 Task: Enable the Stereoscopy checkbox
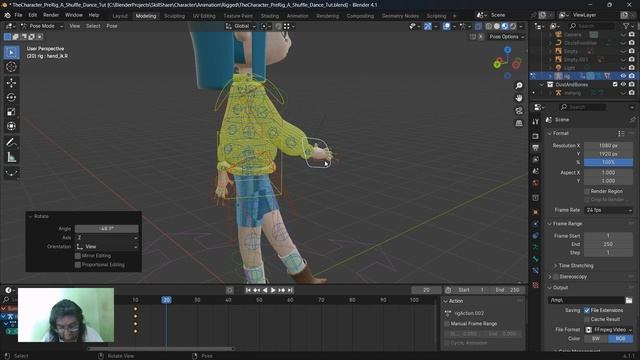point(556,277)
